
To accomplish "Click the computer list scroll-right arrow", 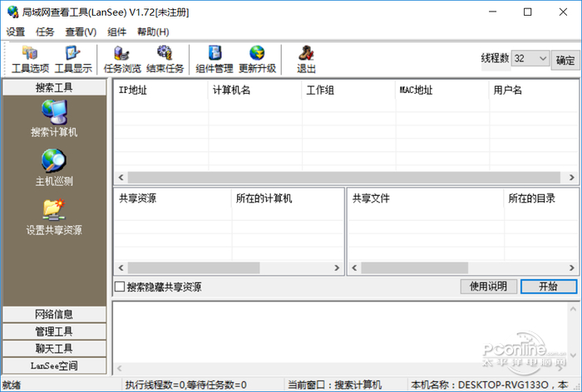I will 572,177.
